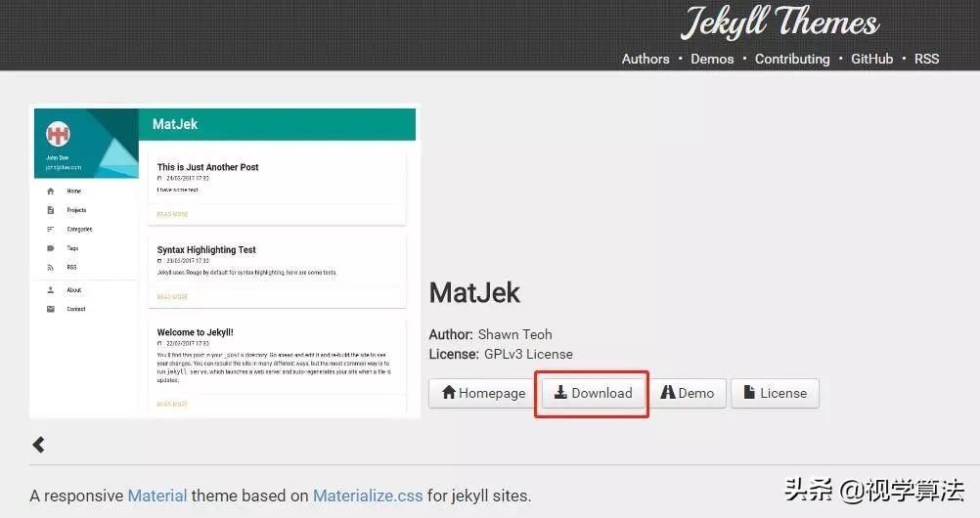Open the RSS feed link
This screenshot has width=980, height=518.
click(x=926, y=59)
